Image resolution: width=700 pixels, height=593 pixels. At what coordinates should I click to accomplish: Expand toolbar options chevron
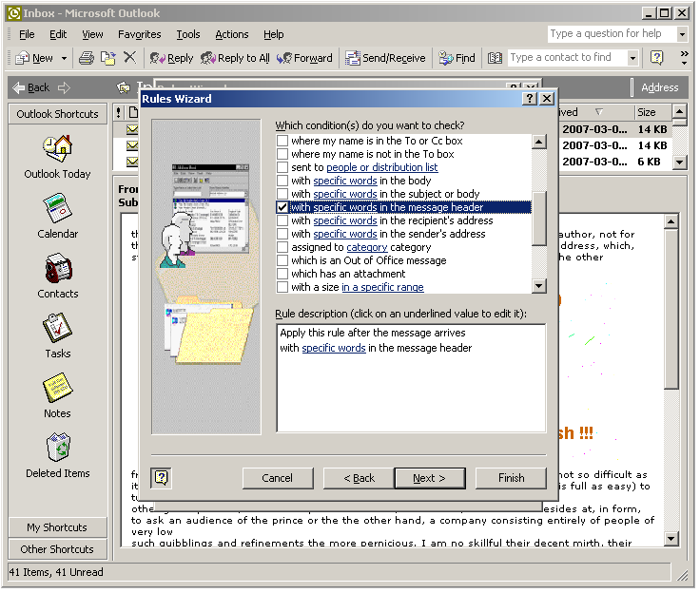pos(685,58)
